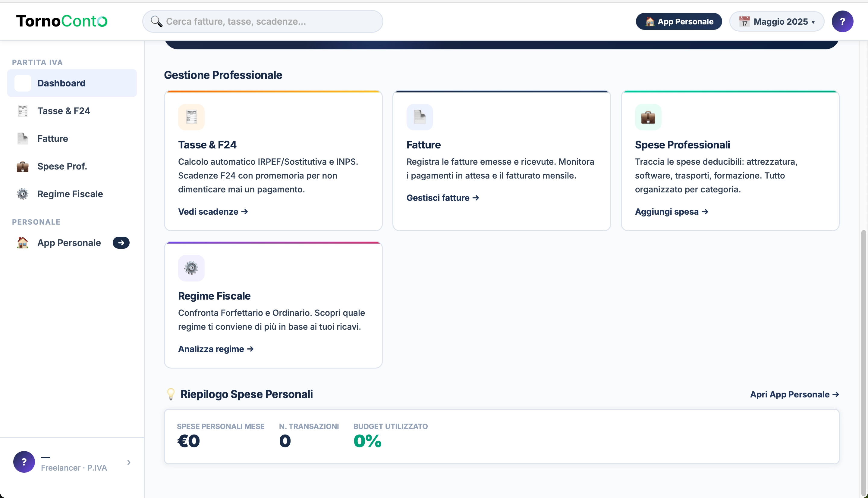Open App Personale from the top bar

click(x=679, y=22)
